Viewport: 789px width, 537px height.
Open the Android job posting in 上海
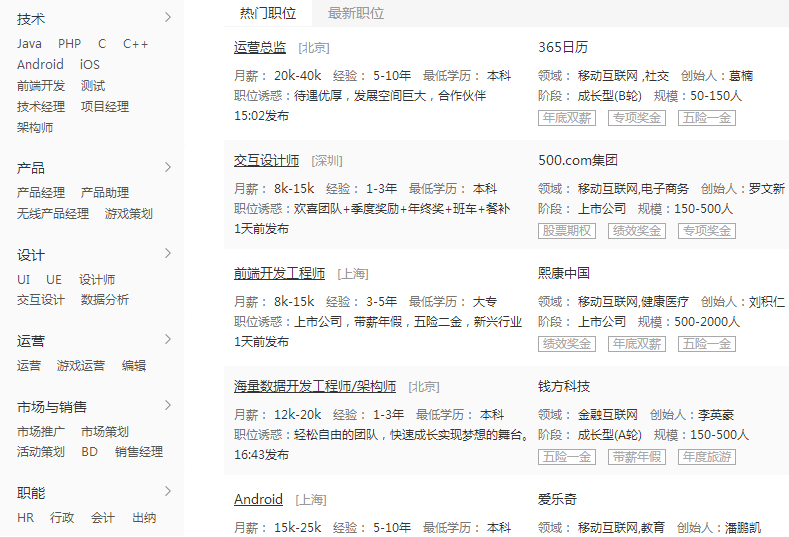pos(258,499)
